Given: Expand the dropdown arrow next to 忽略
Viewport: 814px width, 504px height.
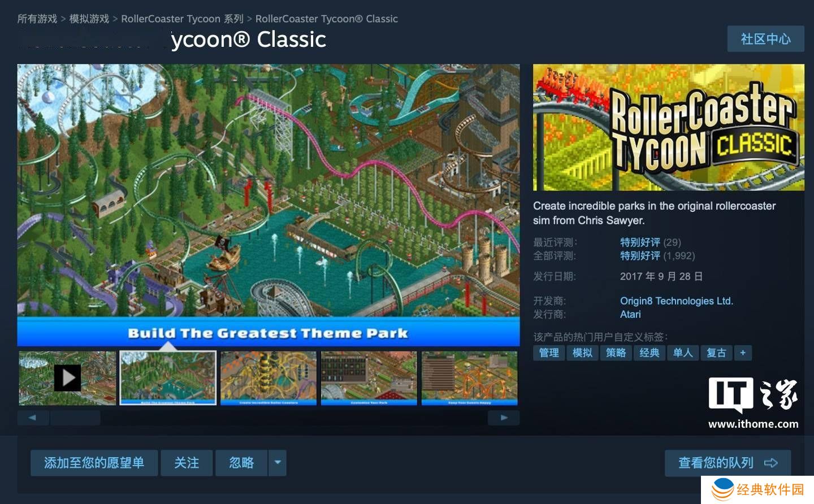Looking at the screenshot, I should (278, 463).
